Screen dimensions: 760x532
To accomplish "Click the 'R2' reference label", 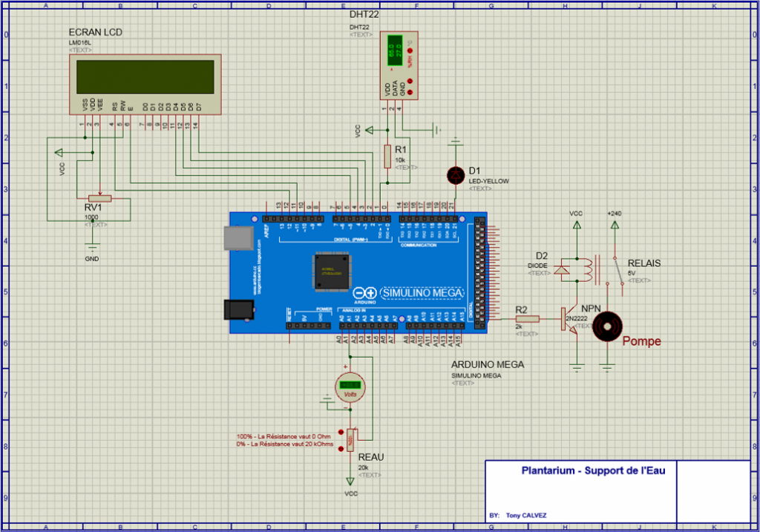I will tap(521, 309).
